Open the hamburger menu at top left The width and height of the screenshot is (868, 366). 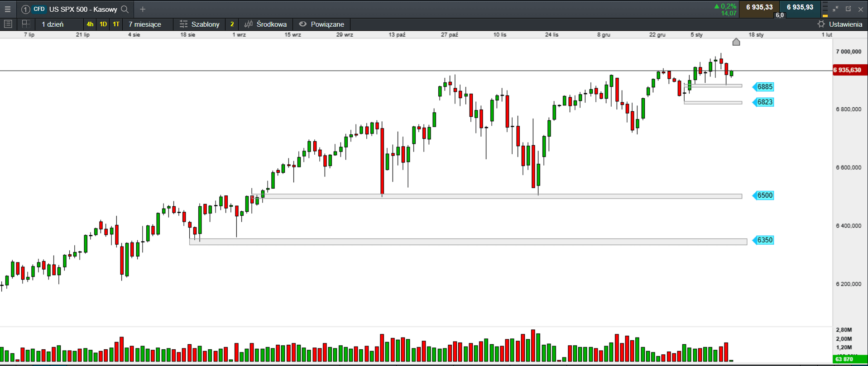8,9
